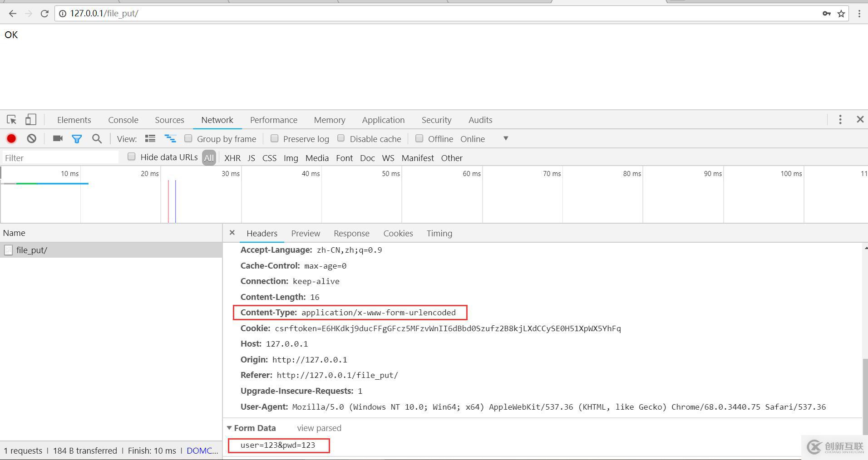
Task: Bookmark this page with the star icon
Action: (x=841, y=14)
